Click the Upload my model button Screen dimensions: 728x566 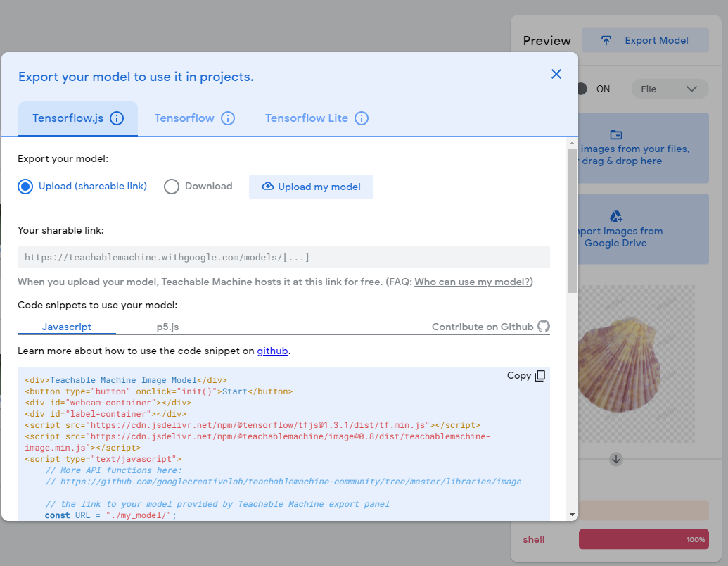(x=311, y=187)
